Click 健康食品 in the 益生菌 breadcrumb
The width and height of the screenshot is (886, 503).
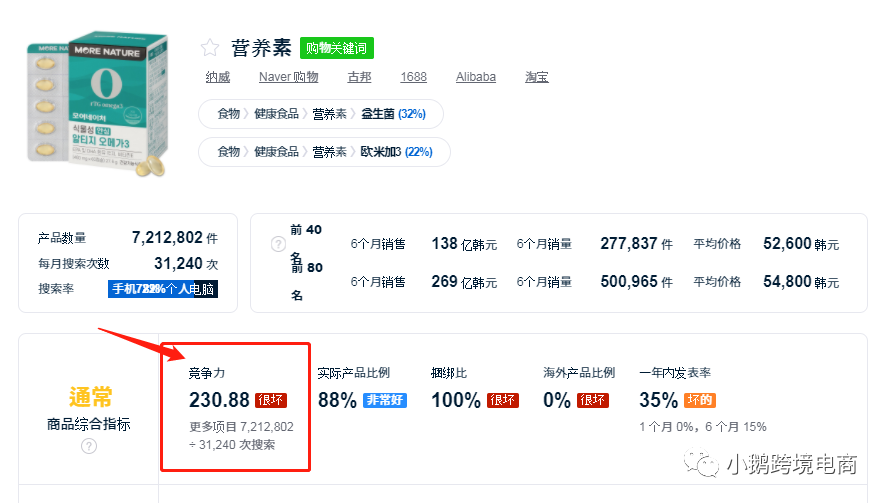pyautogui.click(x=276, y=114)
